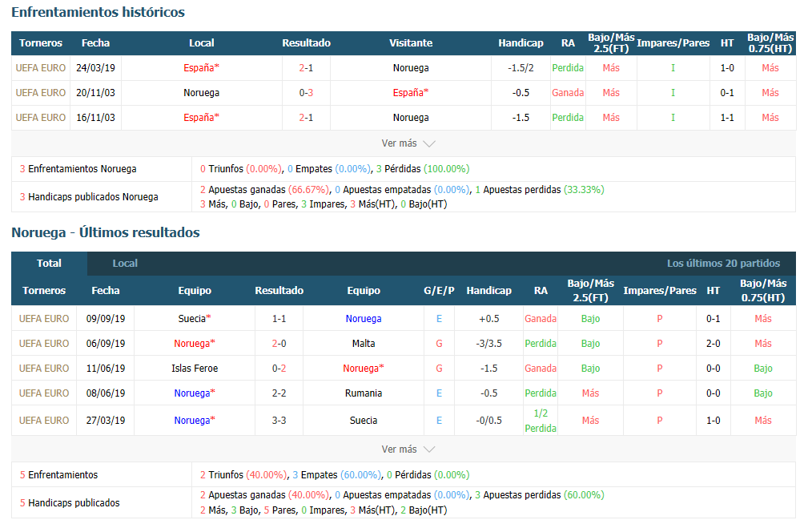This screenshot has width=812, height=524.
Task: Click handicap -1.5/2 in 24/03/19 row
Action: coord(521,68)
